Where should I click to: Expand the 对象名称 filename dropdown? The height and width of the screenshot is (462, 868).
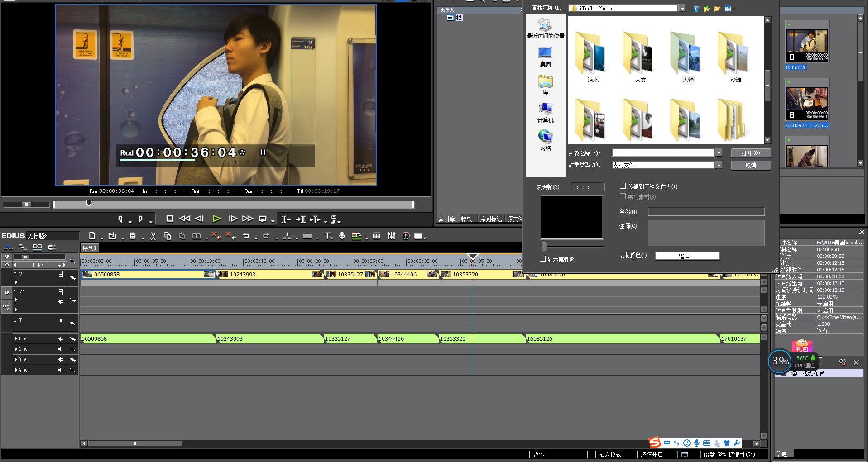(718, 153)
